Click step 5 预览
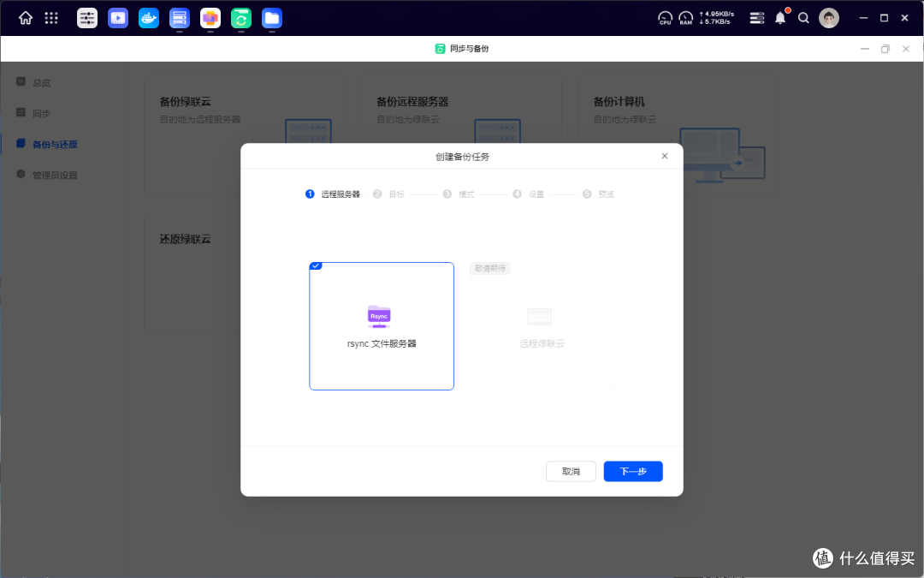This screenshot has height=578, width=924. pos(598,194)
